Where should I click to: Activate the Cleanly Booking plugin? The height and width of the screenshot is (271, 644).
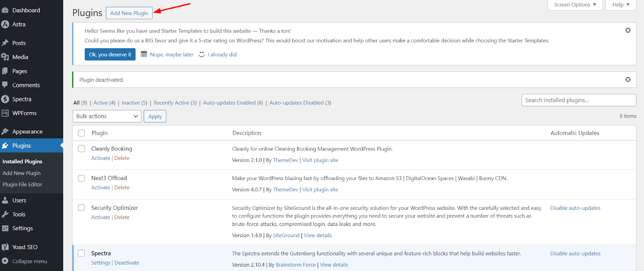click(x=101, y=158)
